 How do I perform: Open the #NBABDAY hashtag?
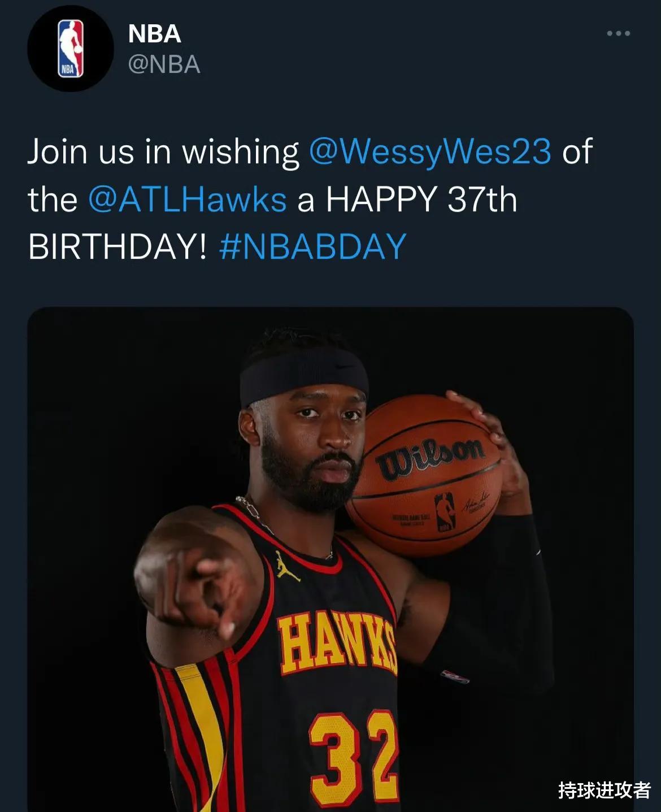312,246
